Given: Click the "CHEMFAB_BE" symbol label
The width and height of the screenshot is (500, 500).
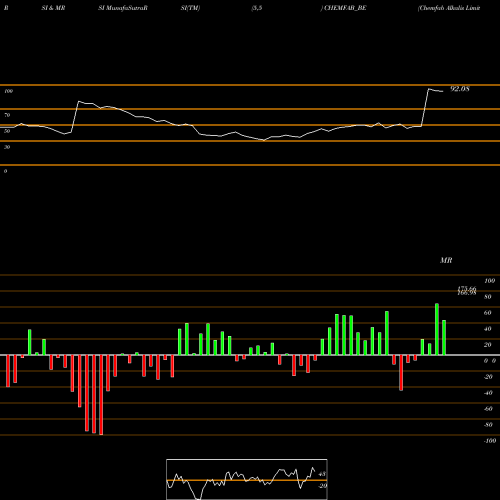Looking at the screenshot, I should click(345, 8).
